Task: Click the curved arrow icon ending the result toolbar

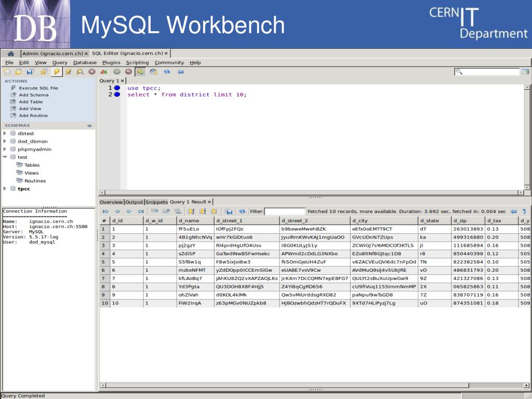Action: 525,211
